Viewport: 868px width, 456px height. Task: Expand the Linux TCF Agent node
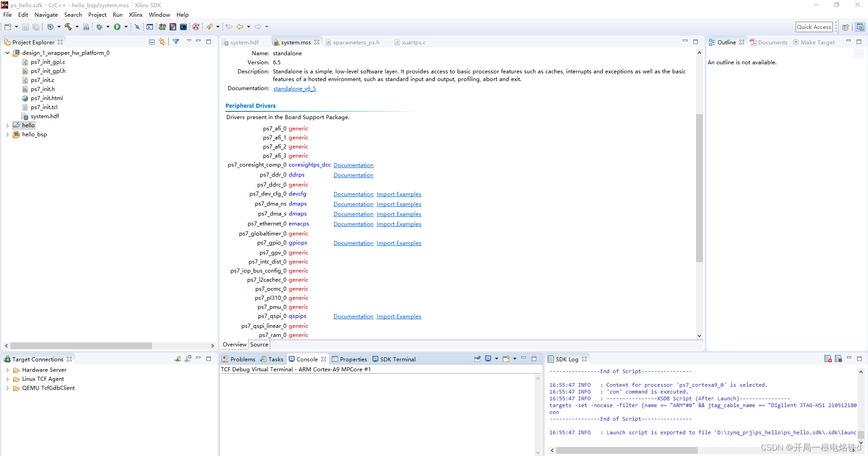(x=7, y=379)
